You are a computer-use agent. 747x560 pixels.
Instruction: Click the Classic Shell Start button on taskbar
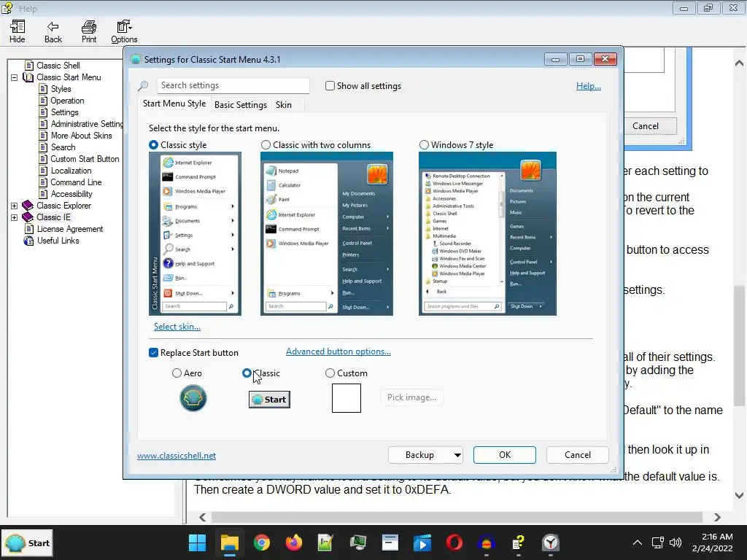pyautogui.click(x=27, y=543)
